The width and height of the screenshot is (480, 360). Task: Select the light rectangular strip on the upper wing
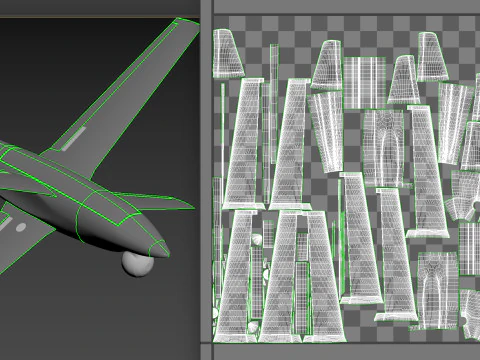[x=74, y=139]
